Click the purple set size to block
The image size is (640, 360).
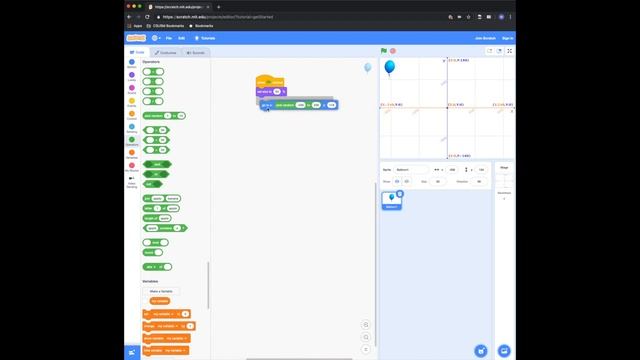coord(271,91)
